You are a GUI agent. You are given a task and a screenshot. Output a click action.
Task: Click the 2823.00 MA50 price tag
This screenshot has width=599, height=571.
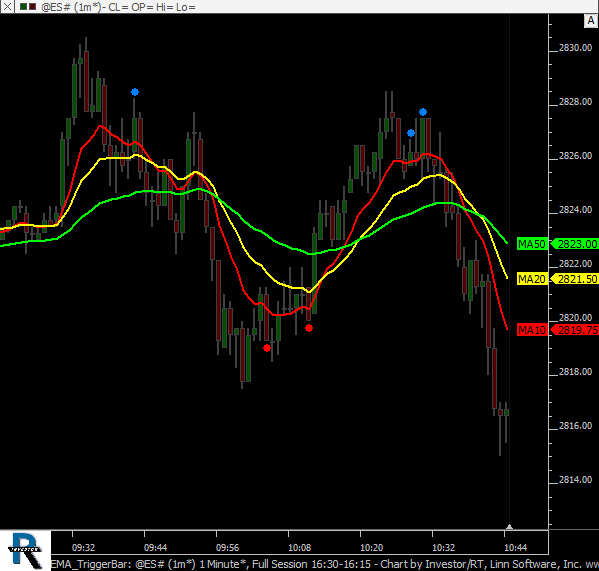[575, 244]
